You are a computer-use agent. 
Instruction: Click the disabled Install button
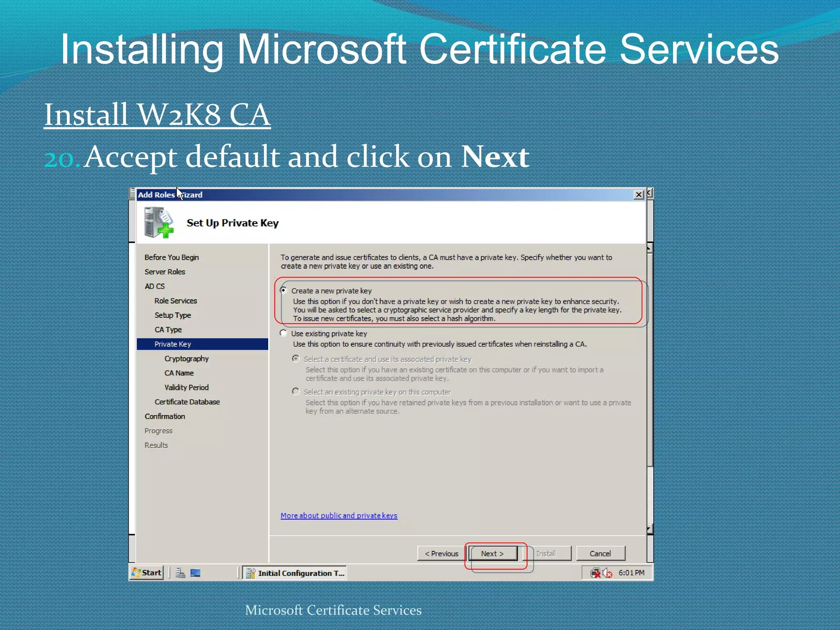pyautogui.click(x=547, y=553)
